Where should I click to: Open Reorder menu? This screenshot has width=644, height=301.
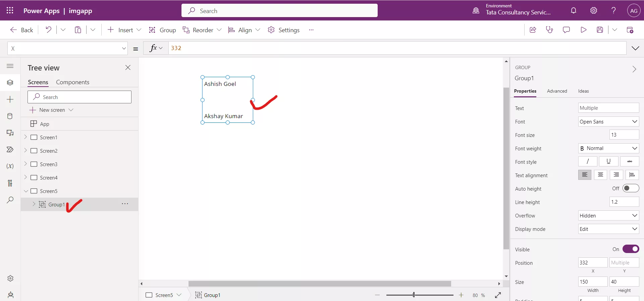coord(202,30)
